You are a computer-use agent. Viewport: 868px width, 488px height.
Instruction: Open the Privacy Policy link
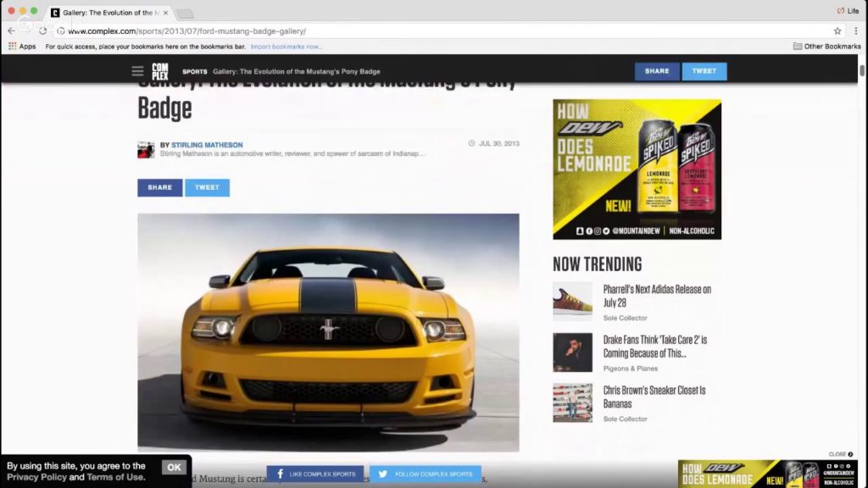36,477
